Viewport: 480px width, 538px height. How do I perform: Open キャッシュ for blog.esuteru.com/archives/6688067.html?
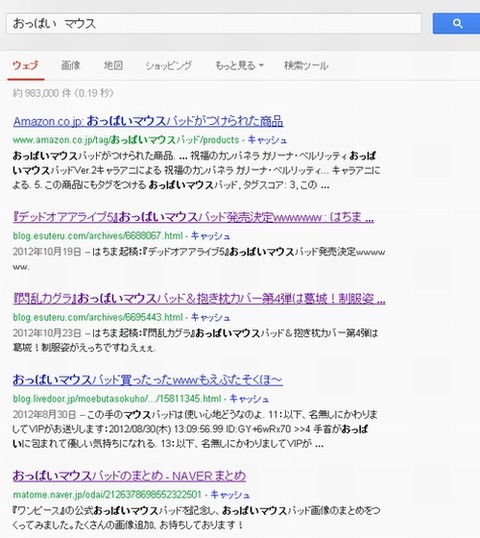pos(210,236)
